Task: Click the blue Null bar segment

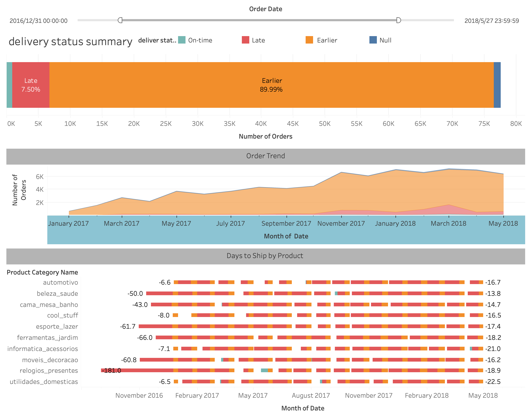Action: coord(497,85)
